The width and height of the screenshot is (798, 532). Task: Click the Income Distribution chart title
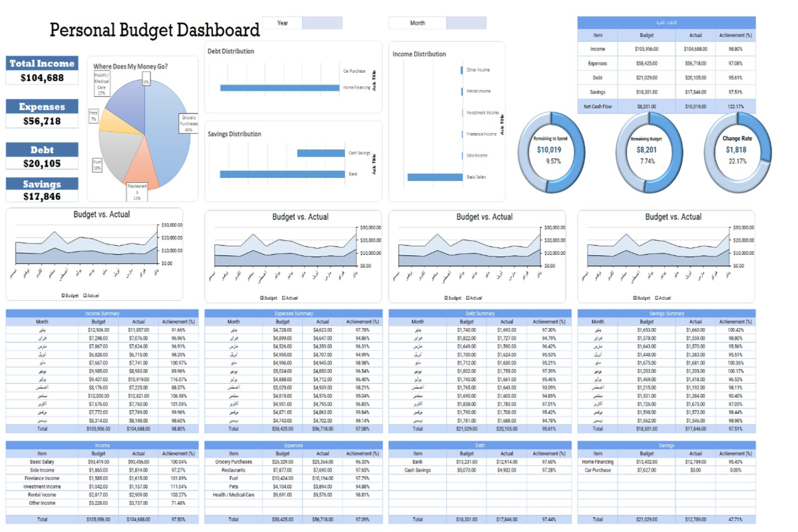(419, 54)
